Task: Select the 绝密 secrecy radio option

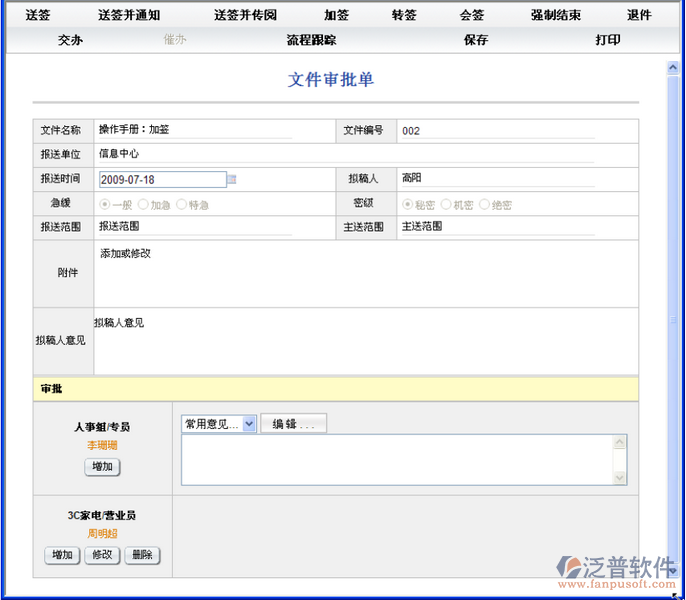Action: [x=484, y=204]
